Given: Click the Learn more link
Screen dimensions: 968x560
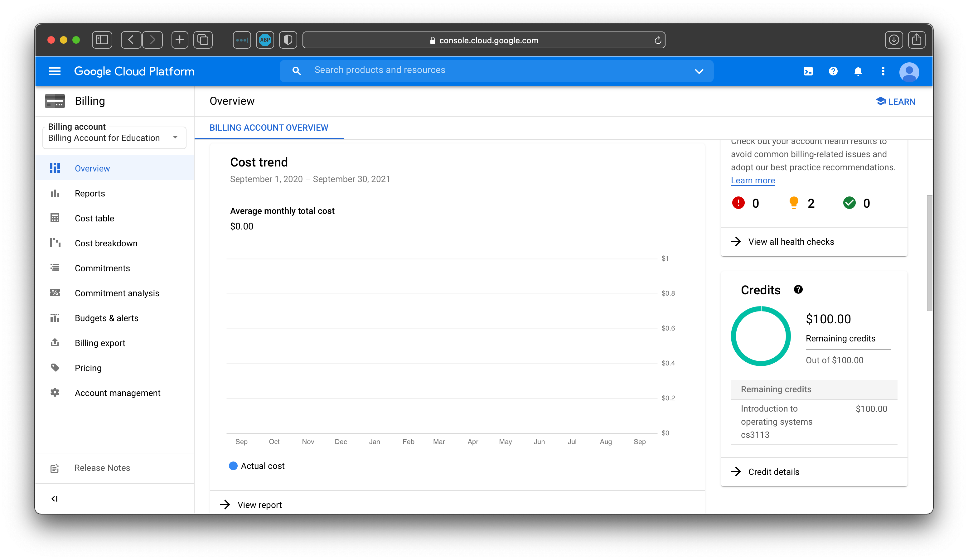Looking at the screenshot, I should pos(753,181).
